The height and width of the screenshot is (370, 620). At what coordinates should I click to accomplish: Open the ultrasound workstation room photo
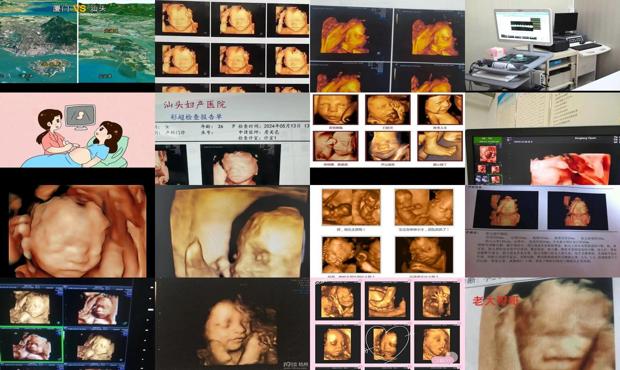click(542, 45)
